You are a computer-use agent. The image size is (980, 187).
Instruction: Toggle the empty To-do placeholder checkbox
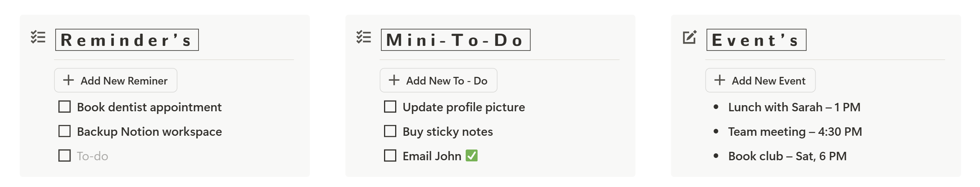coord(64,156)
